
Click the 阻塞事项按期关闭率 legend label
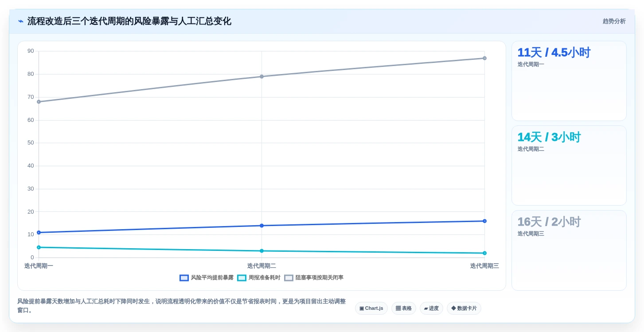(x=319, y=278)
